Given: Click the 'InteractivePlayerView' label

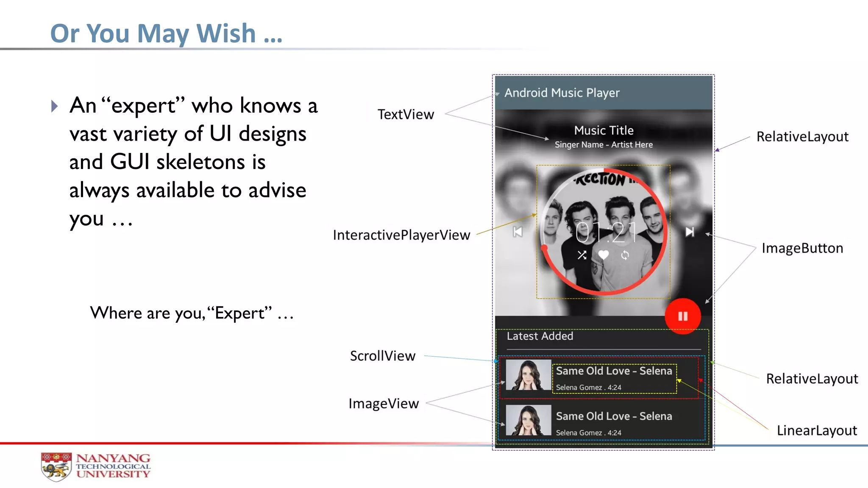Looking at the screenshot, I should click(401, 235).
